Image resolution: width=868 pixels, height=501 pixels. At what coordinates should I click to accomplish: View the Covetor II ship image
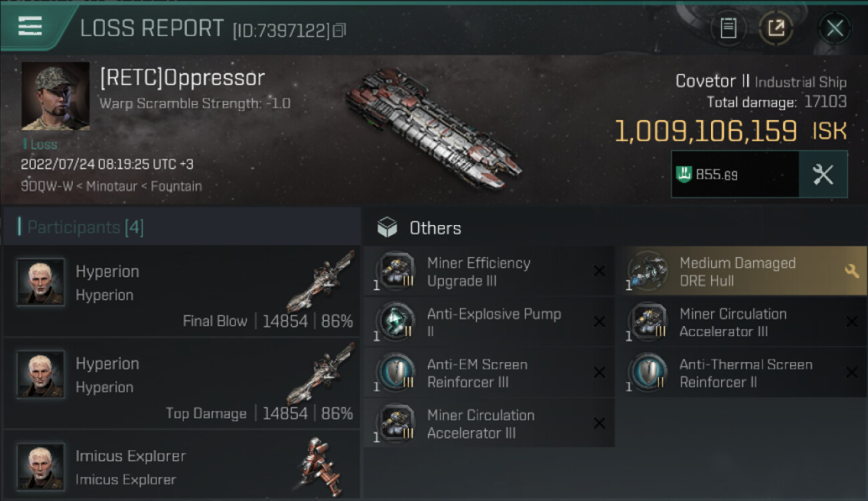[x=433, y=127]
